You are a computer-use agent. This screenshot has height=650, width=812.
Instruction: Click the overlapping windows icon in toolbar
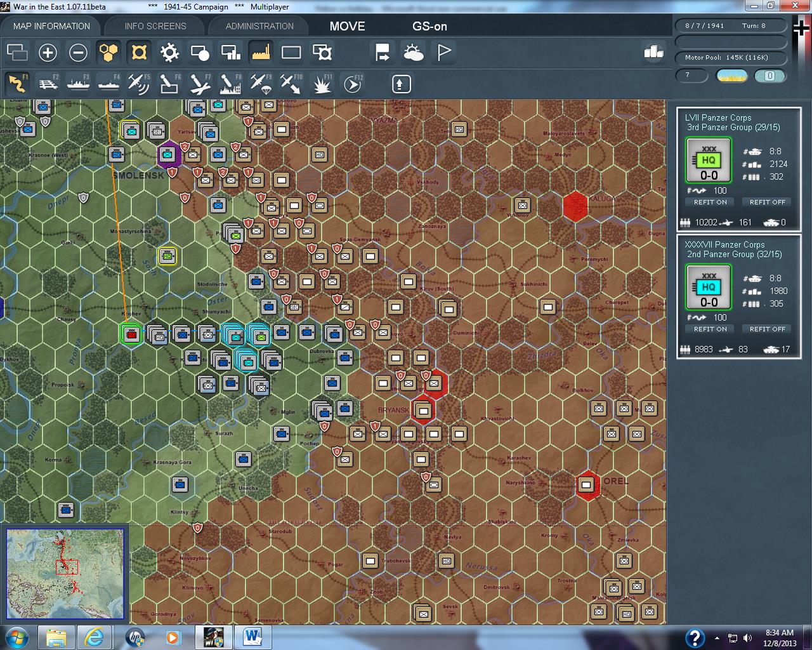pos(17,52)
